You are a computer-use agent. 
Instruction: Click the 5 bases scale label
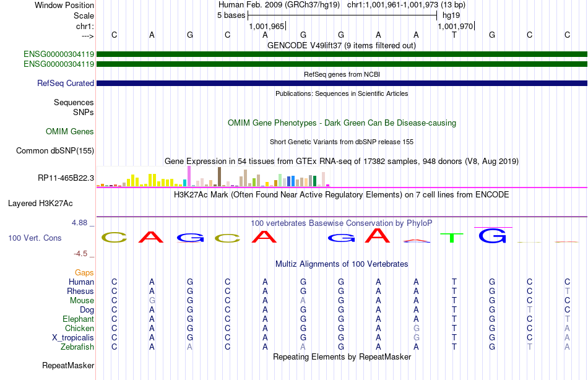click(231, 15)
